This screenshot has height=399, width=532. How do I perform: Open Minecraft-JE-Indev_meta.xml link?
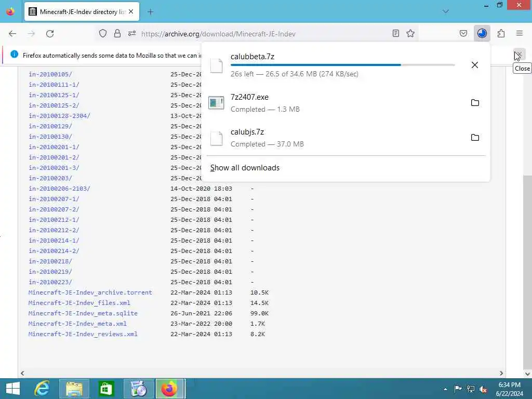tap(77, 324)
